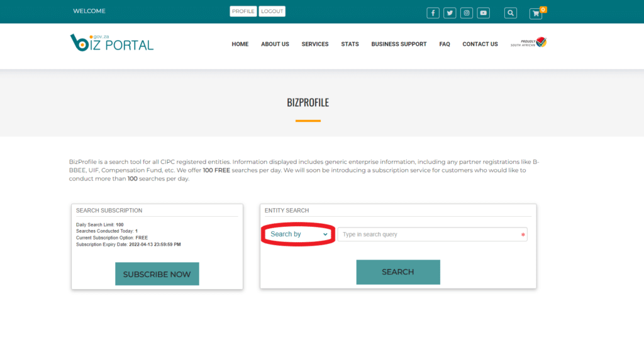644x347 pixels.
Task: Open the ABOUT US menu
Action: coord(275,44)
